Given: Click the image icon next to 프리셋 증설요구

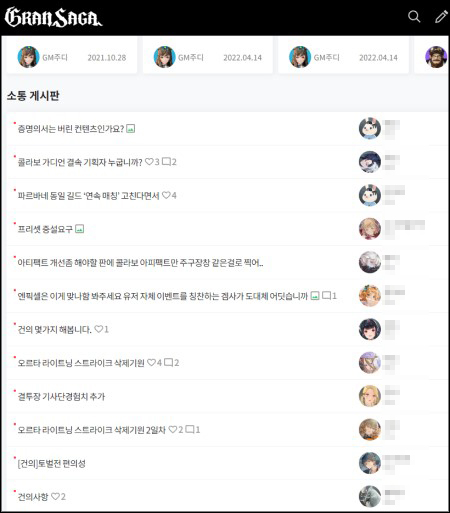Looking at the screenshot, I should point(79,229).
